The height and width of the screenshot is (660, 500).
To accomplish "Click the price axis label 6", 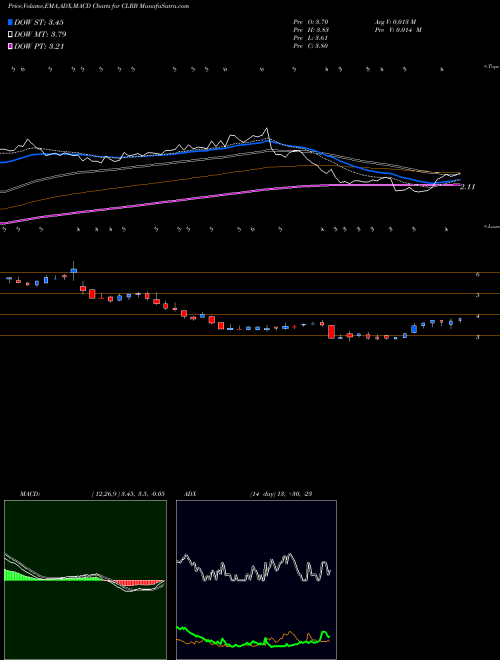I will [x=478, y=274].
